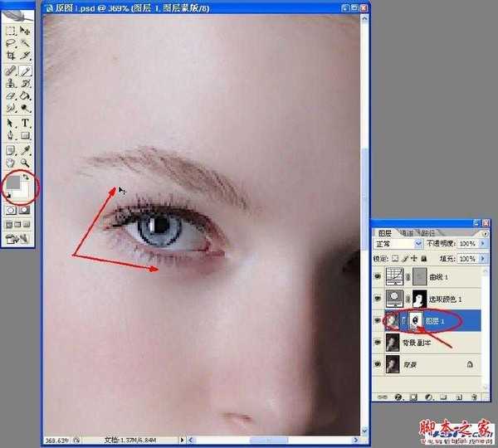Switch to the 路径 (Paths) tab
Screen dimensions: 498x448
(427, 233)
